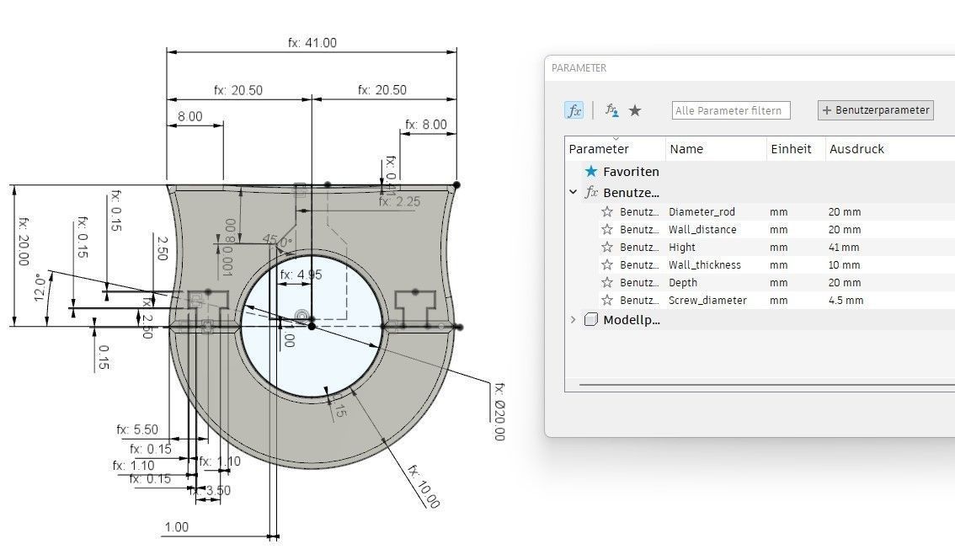Toggle favorite star for Hight
This screenshot has height=560, width=955.
click(606, 247)
